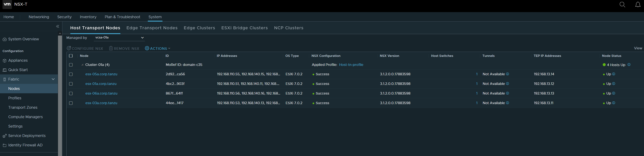Collapse the Cluster-01a tree row arrow
Image resolution: width=644 pixels, height=156 pixels.
pyautogui.click(x=82, y=65)
